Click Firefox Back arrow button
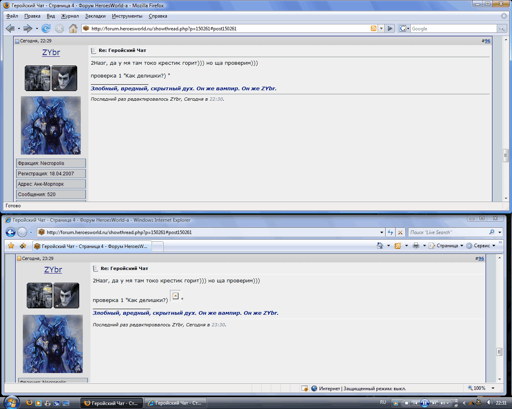 tap(10, 29)
